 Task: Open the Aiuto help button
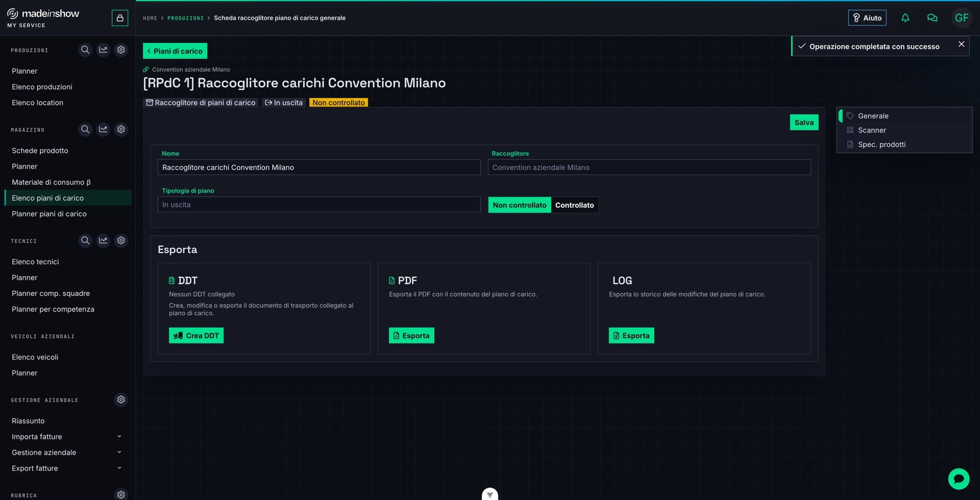pos(867,18)
